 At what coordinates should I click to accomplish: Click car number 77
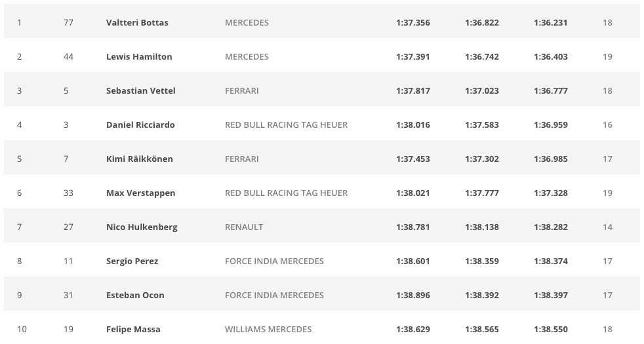tap(68, 22)
